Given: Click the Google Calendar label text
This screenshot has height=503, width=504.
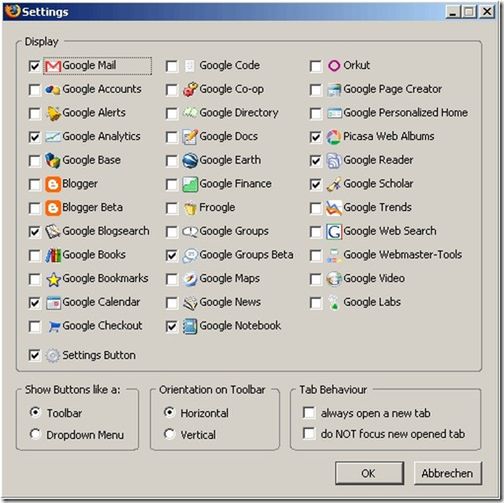Looking at the screenshot, I should 101,302.
